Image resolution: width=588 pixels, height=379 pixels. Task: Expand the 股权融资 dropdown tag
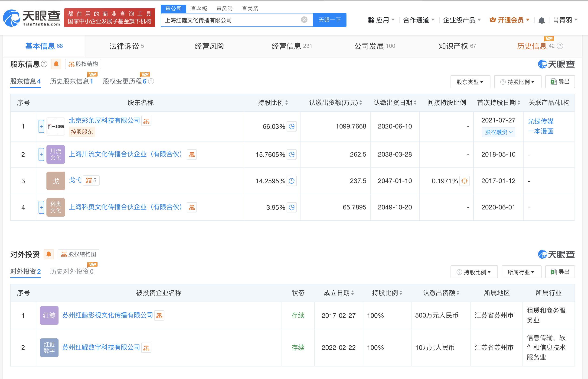[x=498, y=132]
